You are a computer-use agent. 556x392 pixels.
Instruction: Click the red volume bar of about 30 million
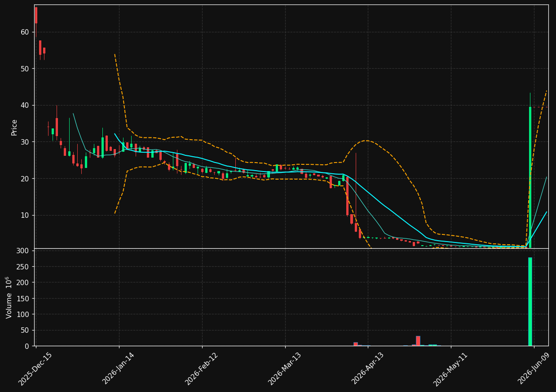pos(418,341)
